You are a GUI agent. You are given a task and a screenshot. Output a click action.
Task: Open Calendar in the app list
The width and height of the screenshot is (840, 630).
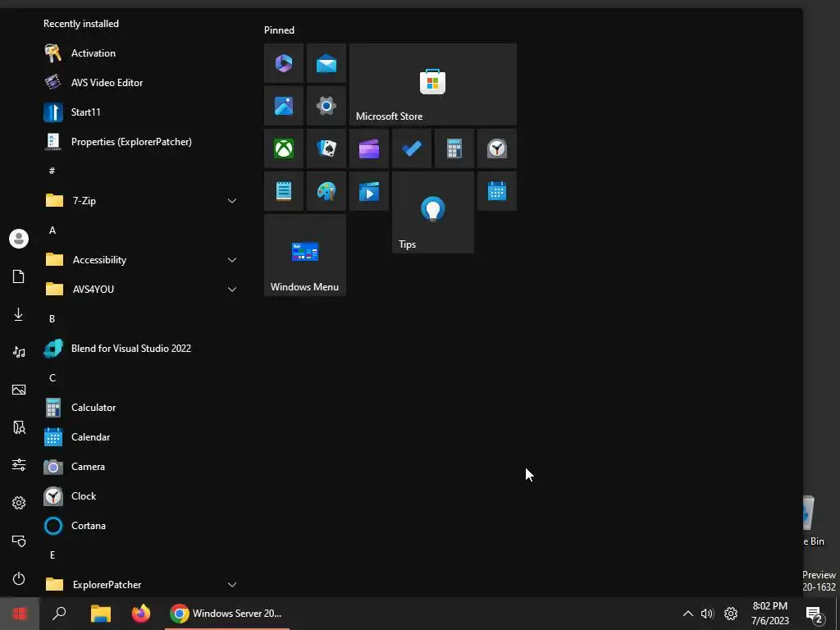click(142, 437)
